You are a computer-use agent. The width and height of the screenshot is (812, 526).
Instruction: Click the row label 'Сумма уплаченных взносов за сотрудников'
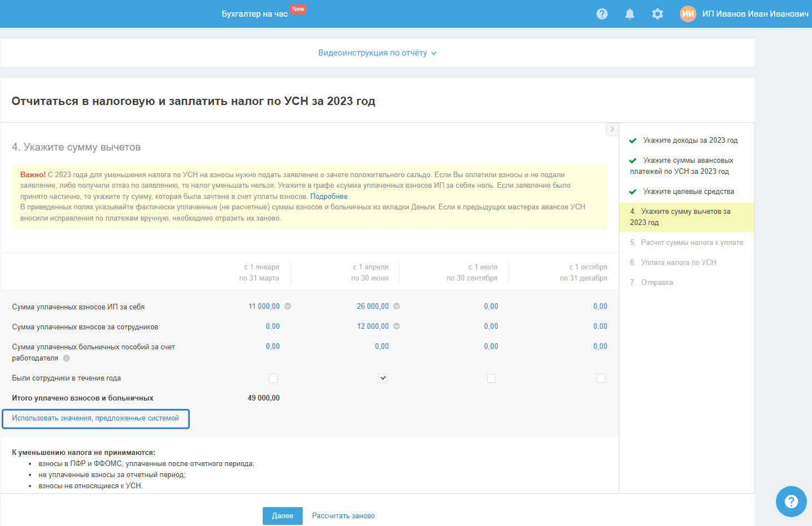[x=85, y=327]
